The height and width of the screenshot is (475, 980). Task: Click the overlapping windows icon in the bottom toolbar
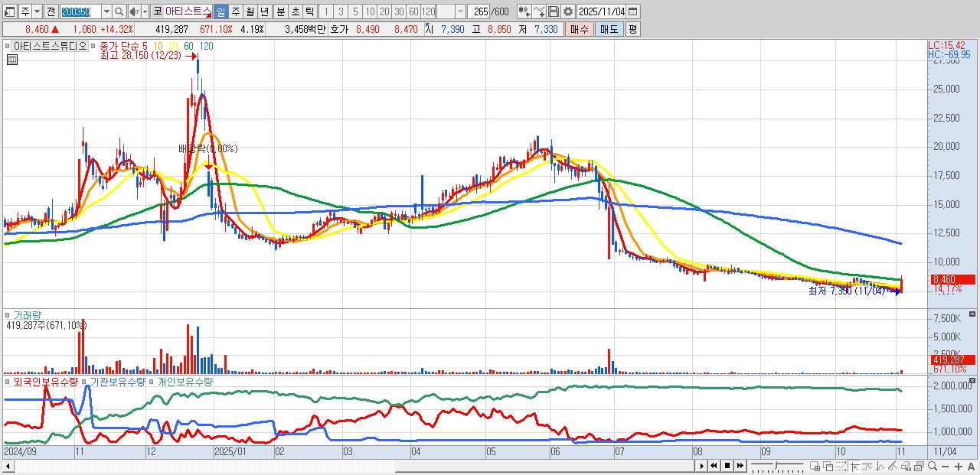click(828, 466)
